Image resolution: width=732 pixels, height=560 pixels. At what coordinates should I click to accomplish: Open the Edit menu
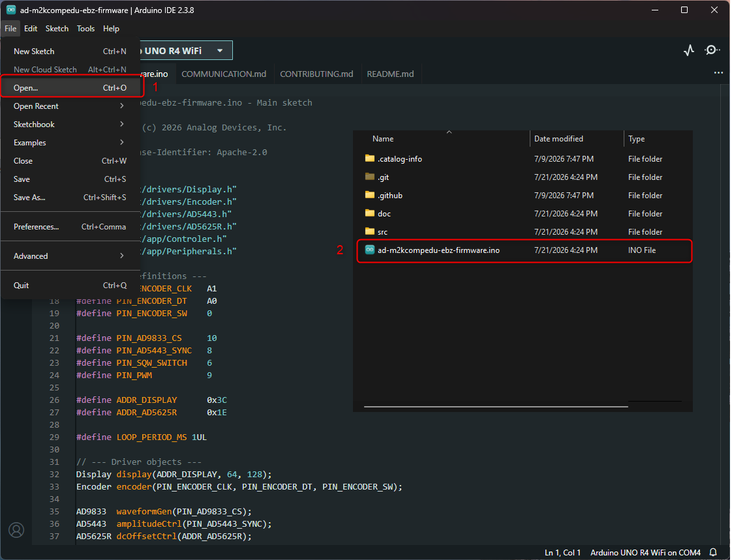[x=31, y=29]
